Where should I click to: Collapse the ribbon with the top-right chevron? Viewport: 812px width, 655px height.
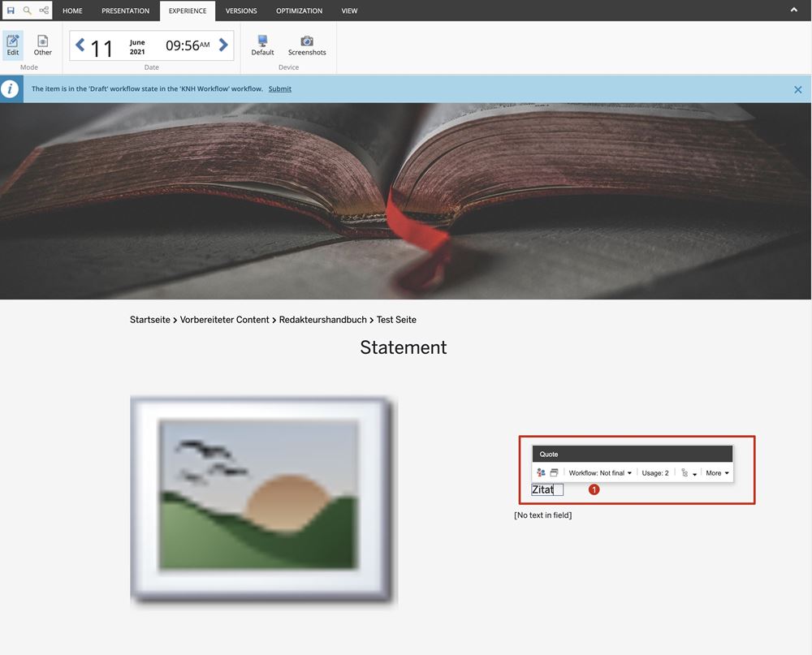793,10
